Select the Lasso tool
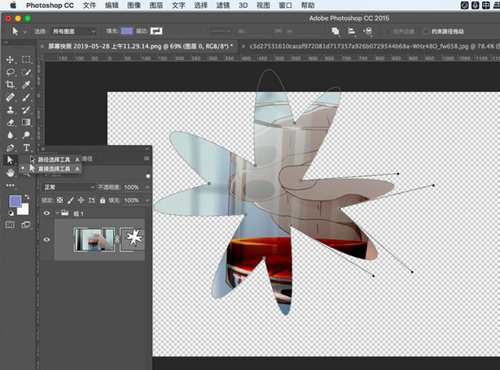Viewport: 500px width, 370px height. tap(10, 72)
